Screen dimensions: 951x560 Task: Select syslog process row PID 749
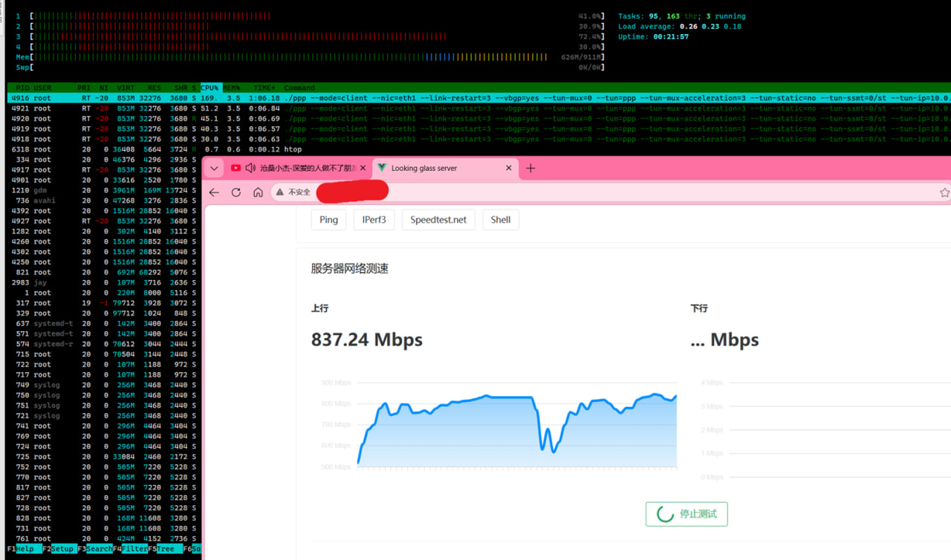point(104,385)
